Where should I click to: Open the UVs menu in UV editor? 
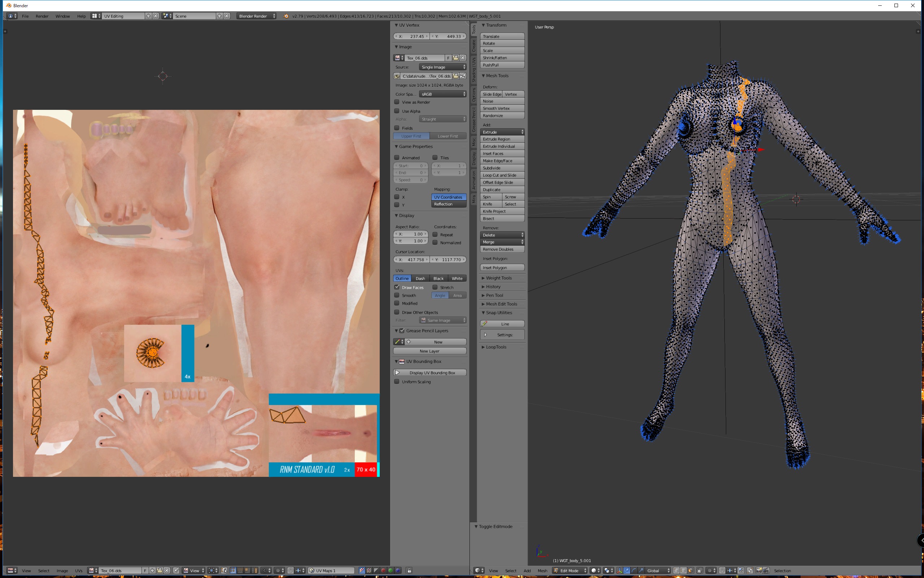pos(79,571)
